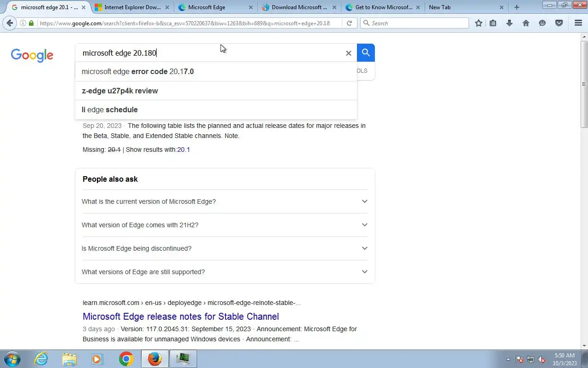Close the New Tab tab
The width and height of the screenshot is (588, 368).
click(x=502, y=7)
